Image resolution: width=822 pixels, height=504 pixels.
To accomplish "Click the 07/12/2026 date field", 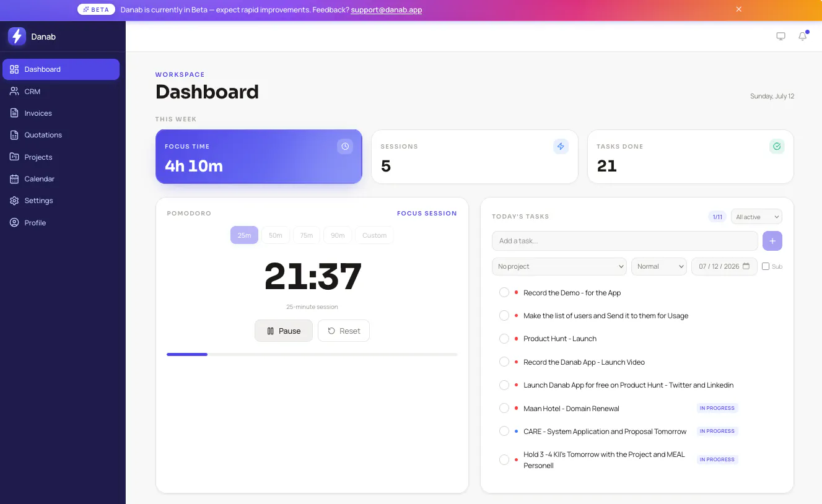I will click(724, 266).
